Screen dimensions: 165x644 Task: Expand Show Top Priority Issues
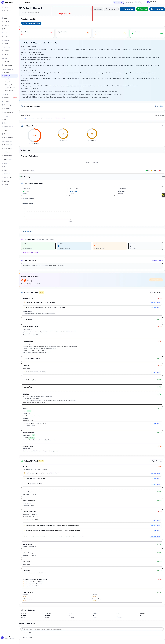29,252
